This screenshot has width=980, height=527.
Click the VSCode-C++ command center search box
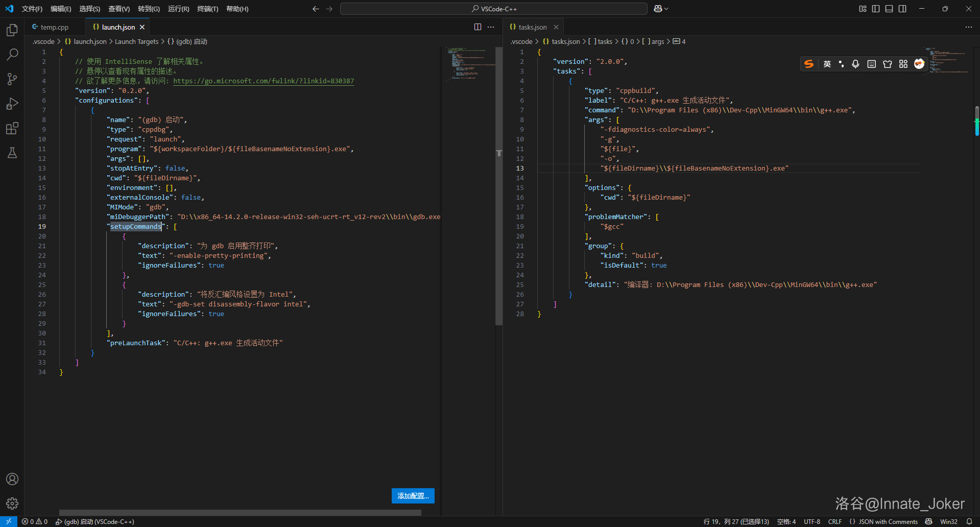coord(493,9)
